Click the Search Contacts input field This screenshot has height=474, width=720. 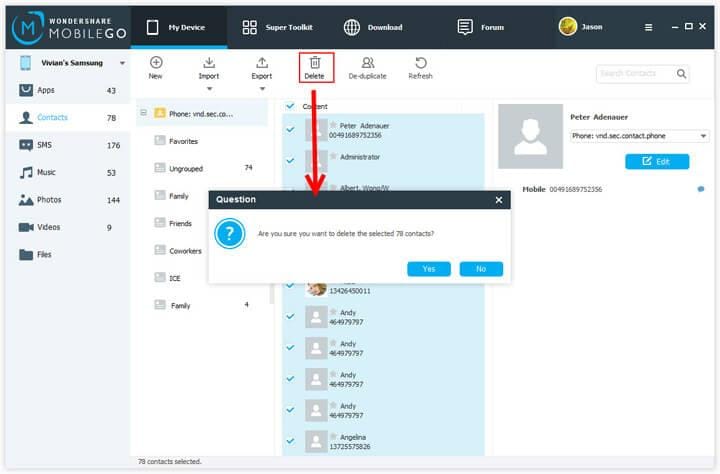[x=636, y=73]
